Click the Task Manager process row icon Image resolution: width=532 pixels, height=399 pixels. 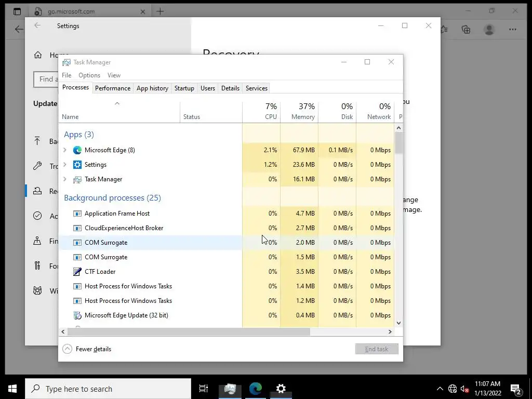point(77,179)
